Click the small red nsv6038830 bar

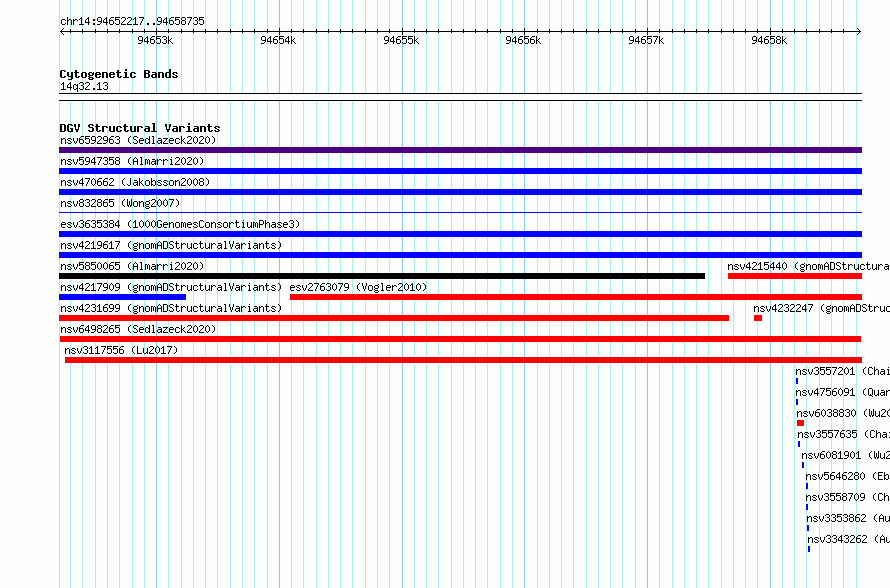[800, 423]
